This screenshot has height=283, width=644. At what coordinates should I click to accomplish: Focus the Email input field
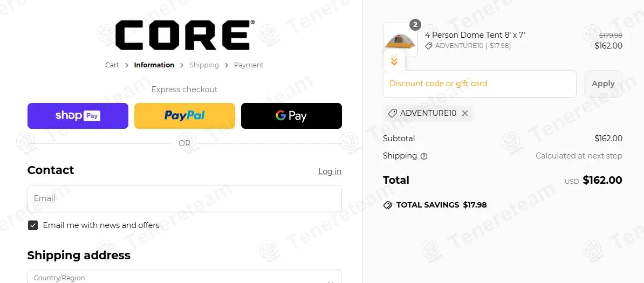click(x=184, y=198)
